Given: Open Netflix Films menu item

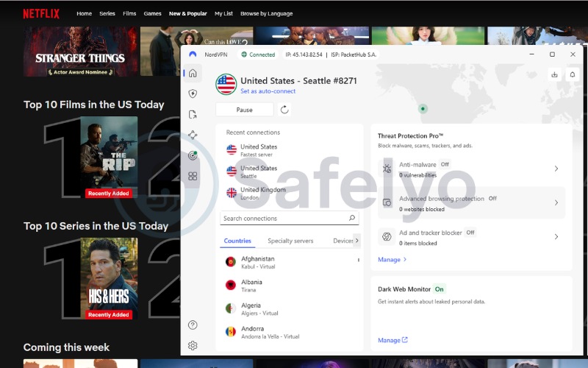Looking at the screenshot, I should click(x=129, y=13).
